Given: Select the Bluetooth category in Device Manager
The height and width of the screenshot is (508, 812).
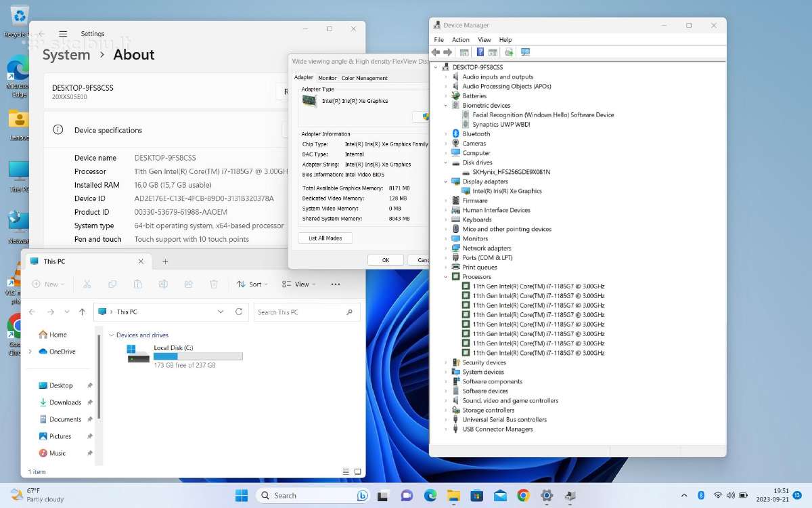Looking at the screenshot, I should 476,134.
